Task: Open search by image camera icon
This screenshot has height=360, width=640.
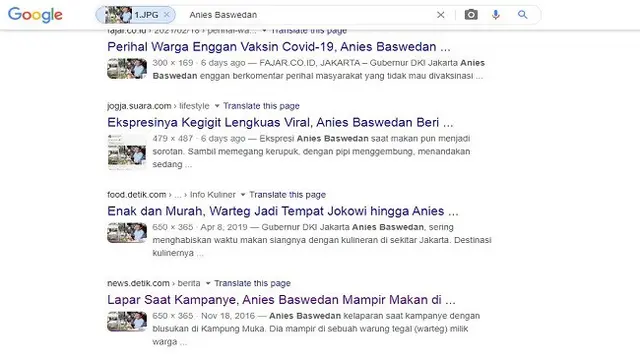Action: point(471,15)
